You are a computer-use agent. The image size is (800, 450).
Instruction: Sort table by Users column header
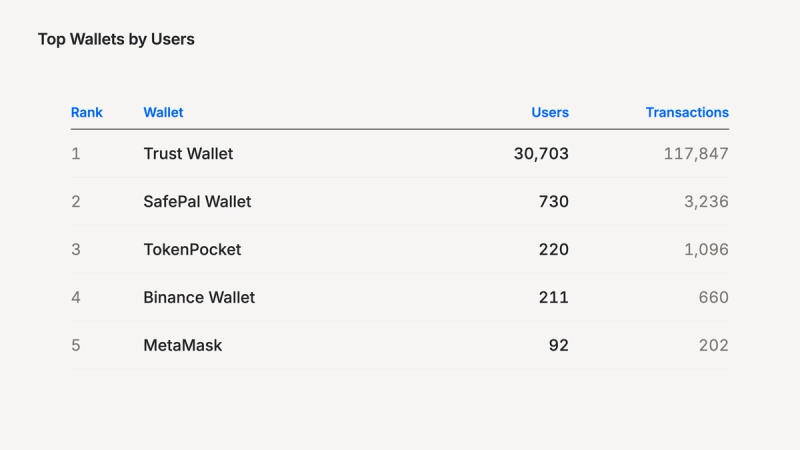coord(550,112)
